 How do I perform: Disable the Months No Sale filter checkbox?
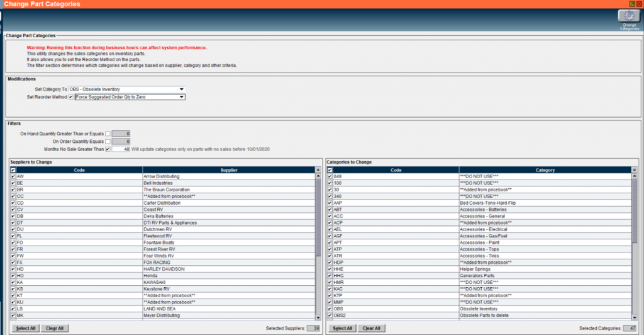[x=108, y=149]
